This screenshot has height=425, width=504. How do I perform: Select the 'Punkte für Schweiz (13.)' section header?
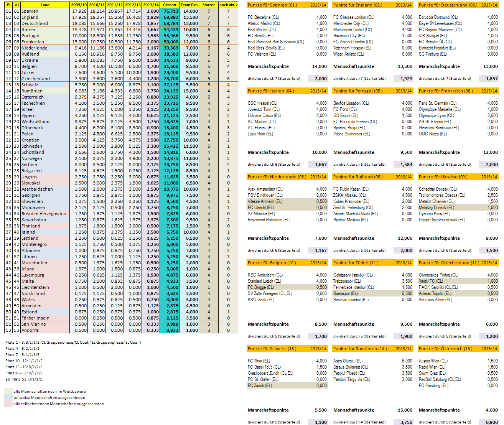point(287,349)
